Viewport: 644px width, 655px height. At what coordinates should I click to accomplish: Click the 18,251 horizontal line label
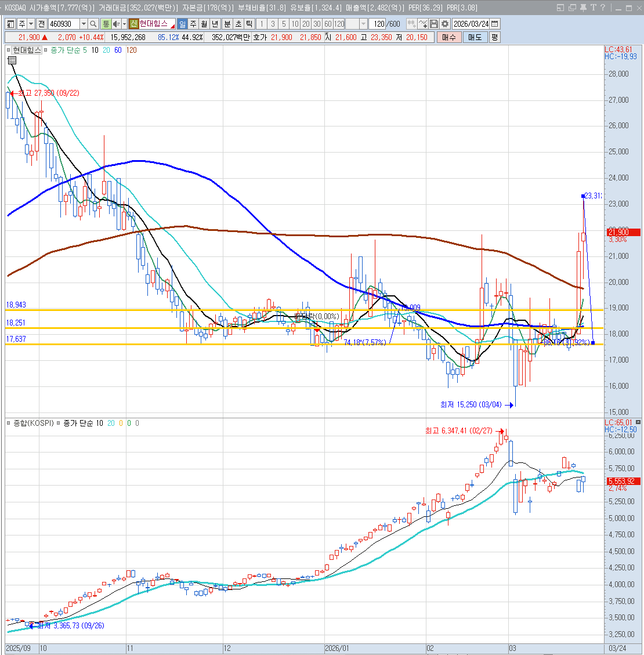pos(16,323)
